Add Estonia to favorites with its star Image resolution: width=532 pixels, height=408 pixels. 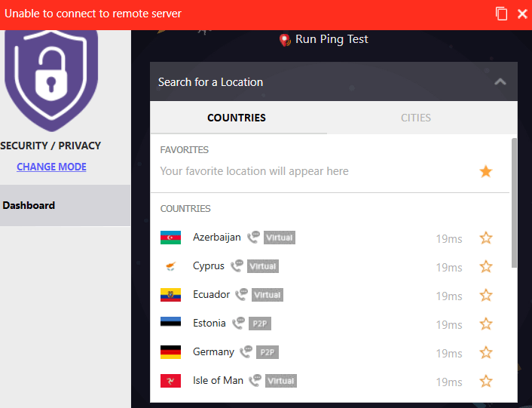click(486, 324)
